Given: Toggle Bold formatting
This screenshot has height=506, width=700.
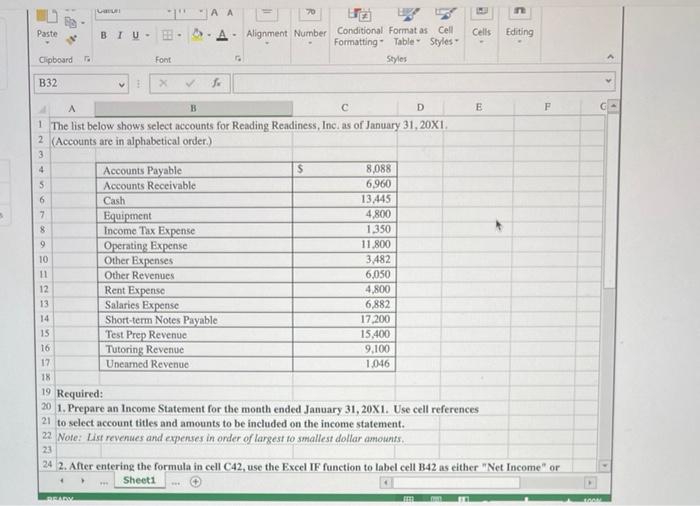Looking at the screenshot, I should tap(104, 35).
